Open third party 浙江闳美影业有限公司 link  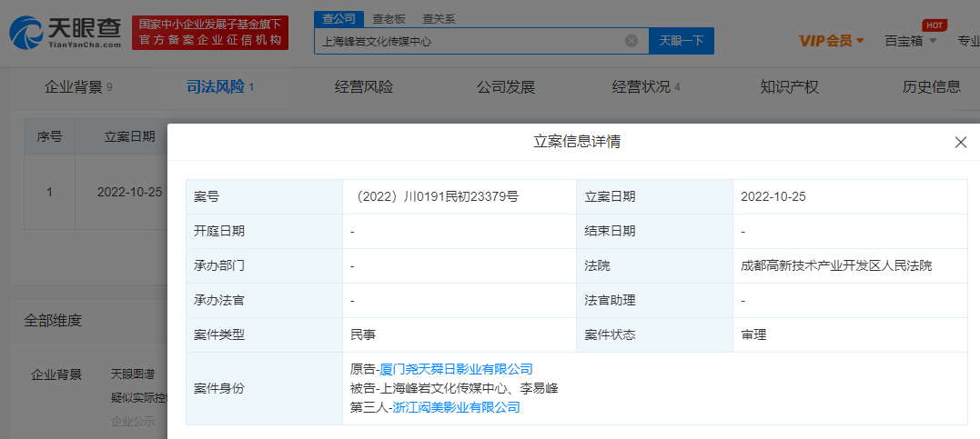tap(456, 408)
